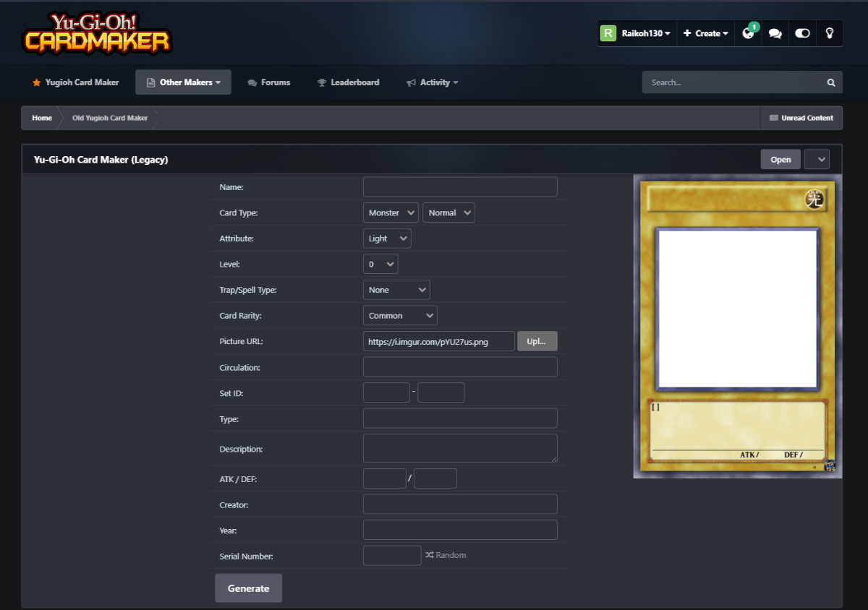Click the lightbulb theme icon
The width and height of the screenshot is (868, 610).
point(829,33)
